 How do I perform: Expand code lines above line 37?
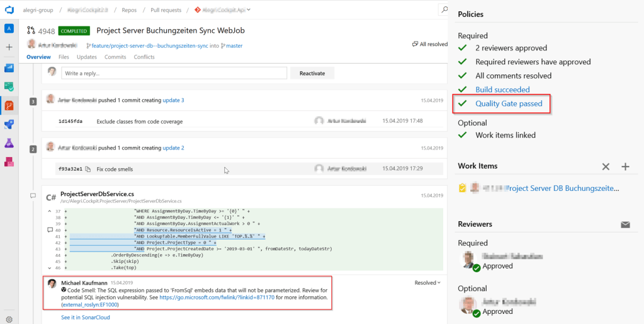pos(50,211)
